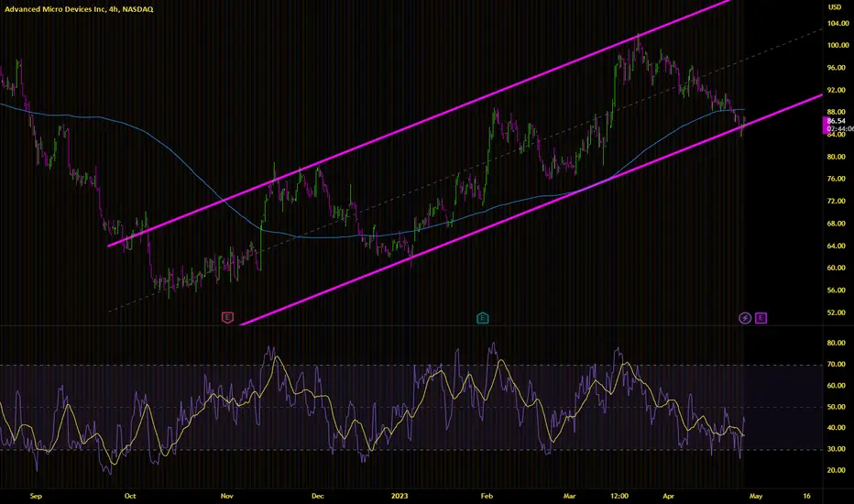Click the Oct label on time axis
This screenshot has height=504, width=854.
tap(130, 496)
